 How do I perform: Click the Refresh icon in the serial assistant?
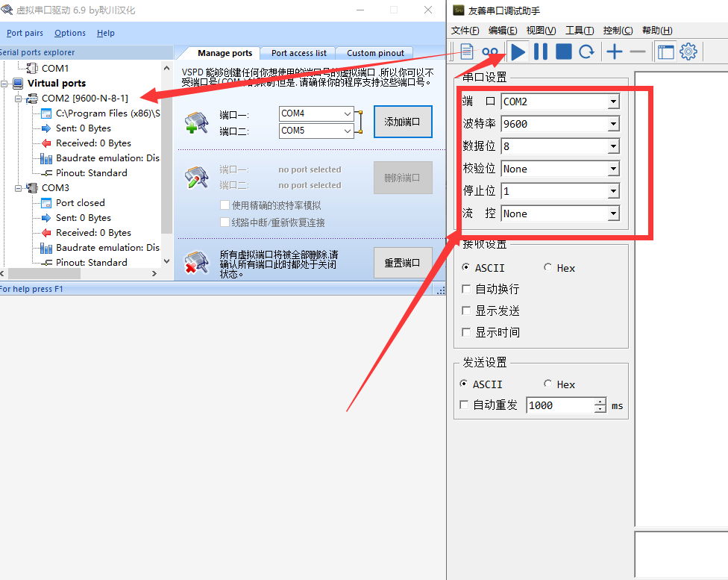coord(589,52)
